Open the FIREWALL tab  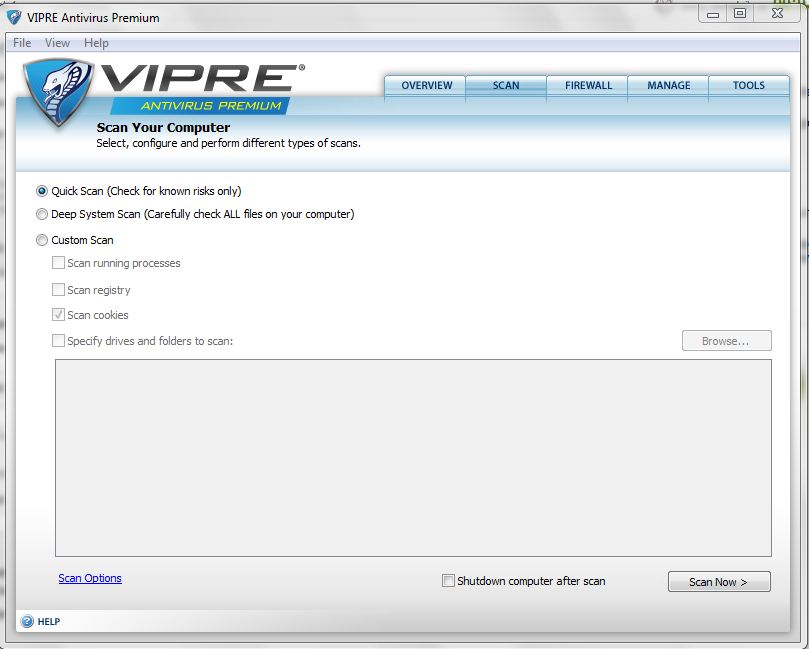pyautogui.click(x=587, y=86)
